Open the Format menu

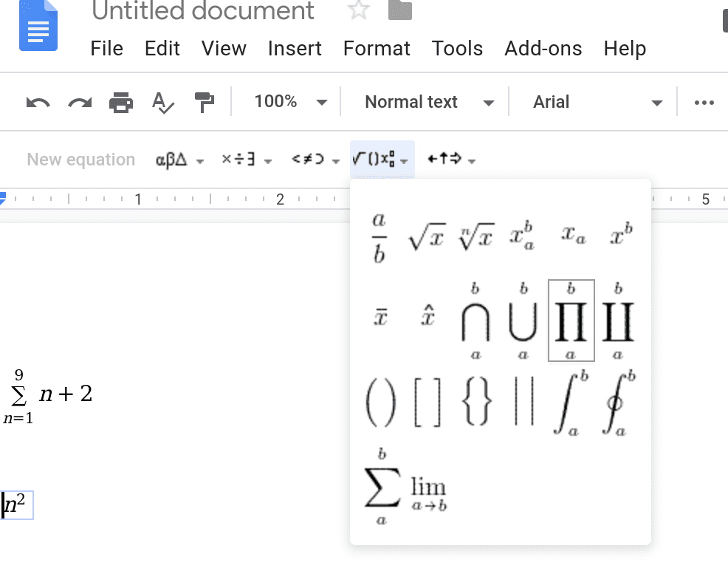tap(377, 49)
